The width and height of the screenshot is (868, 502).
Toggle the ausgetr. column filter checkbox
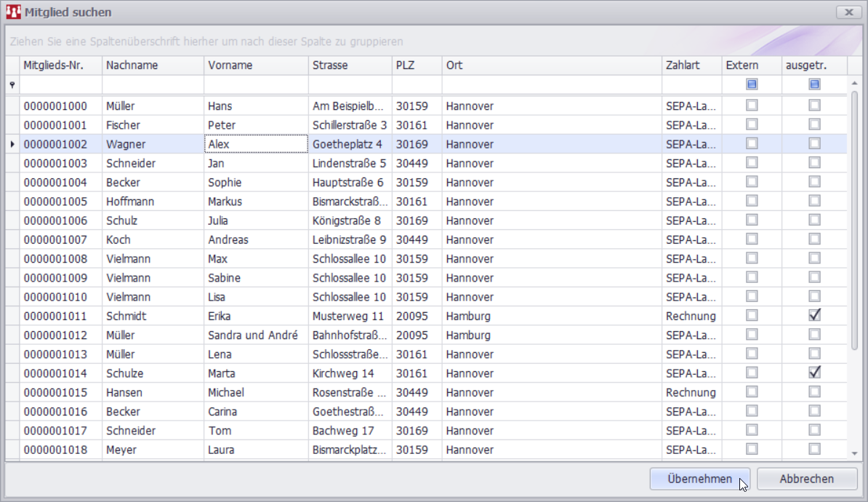pos(813,84)
